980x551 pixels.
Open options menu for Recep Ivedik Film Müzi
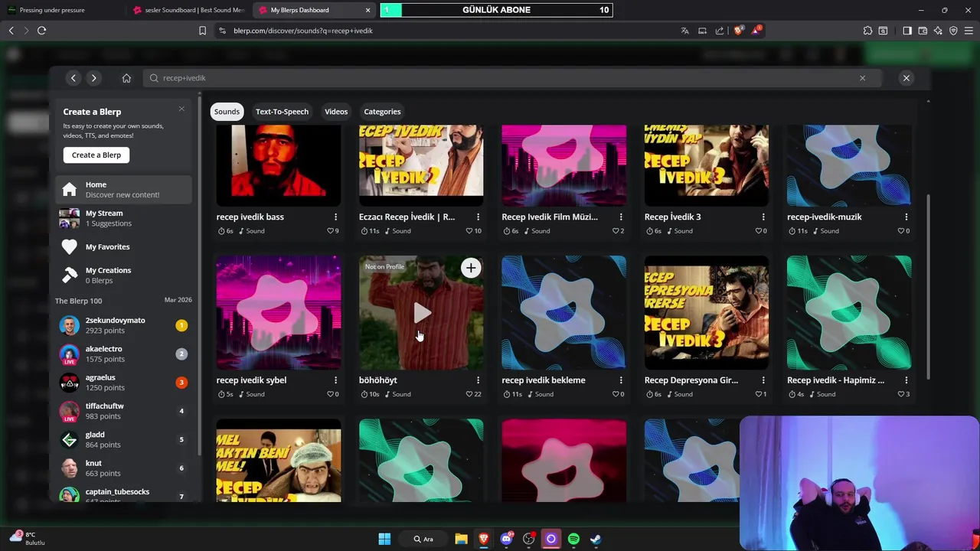point(621,217)
